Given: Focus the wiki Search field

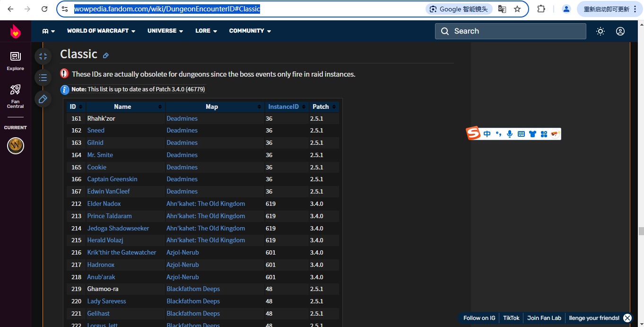Looking at the screenshot, I should point(511,31).
